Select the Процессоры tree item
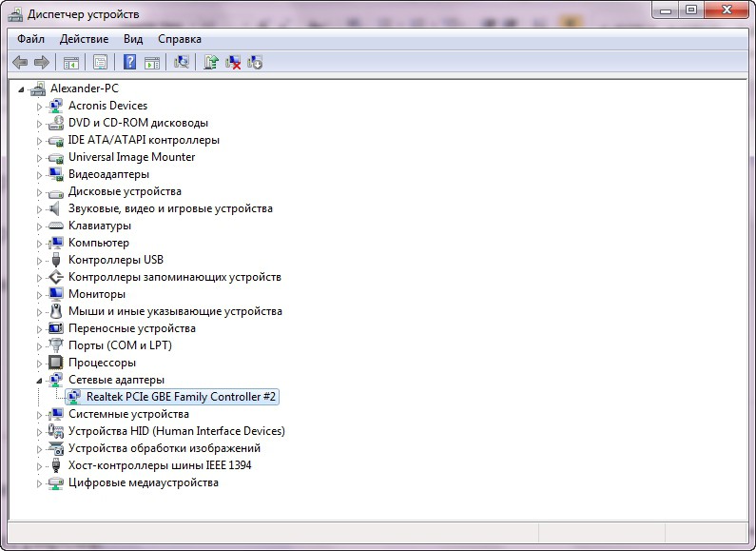Image resolution: width=756 pixels, height=551 pixels. [102, 363]
